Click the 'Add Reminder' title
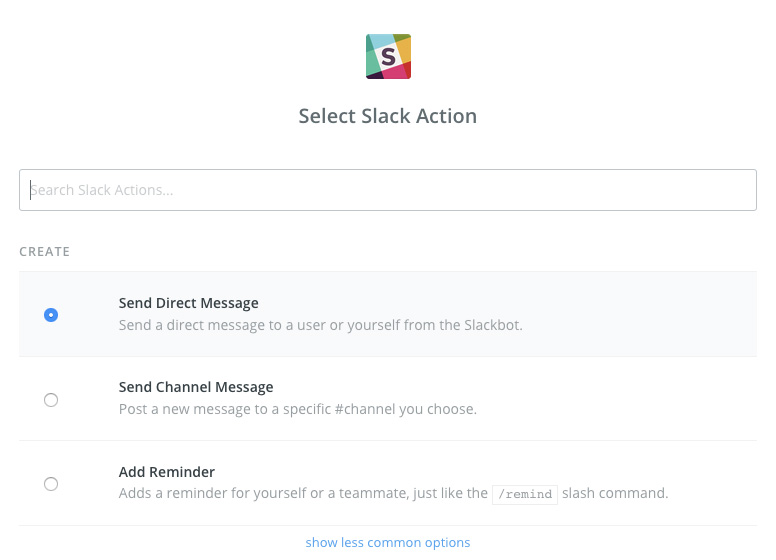This screenshot has height=560, width=776. point(167,472)
